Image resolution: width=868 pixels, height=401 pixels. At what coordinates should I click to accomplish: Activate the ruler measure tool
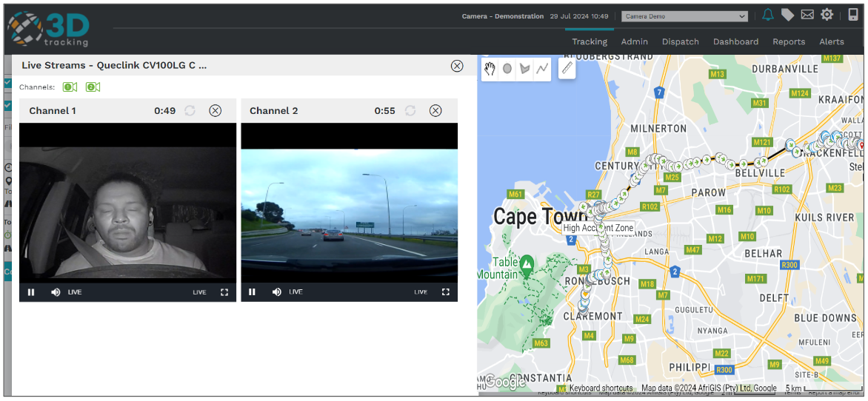567,69
